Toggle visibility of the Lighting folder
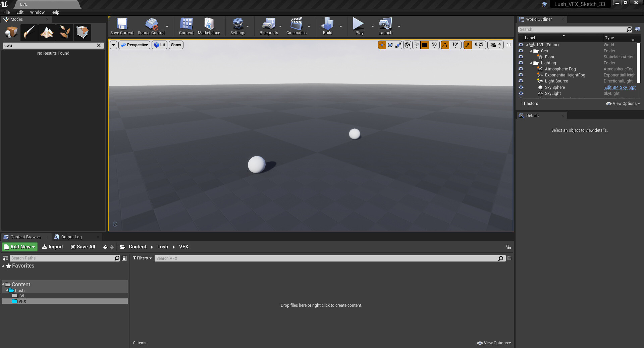Image resolution: width=644 pixels, height=348 pixels. pos(521,63)
